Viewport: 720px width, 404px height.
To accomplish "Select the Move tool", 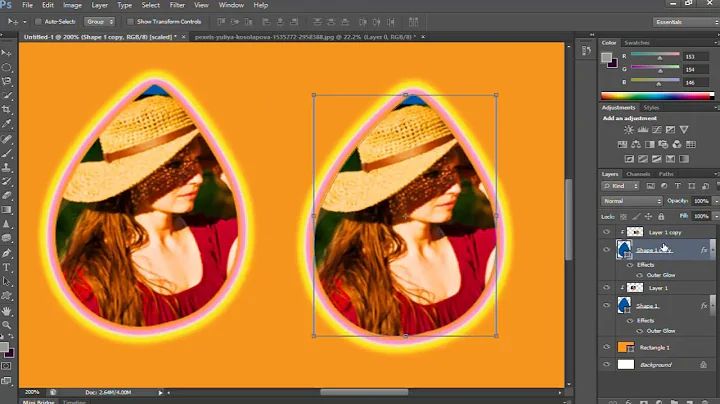I will [x=6, y=53].
